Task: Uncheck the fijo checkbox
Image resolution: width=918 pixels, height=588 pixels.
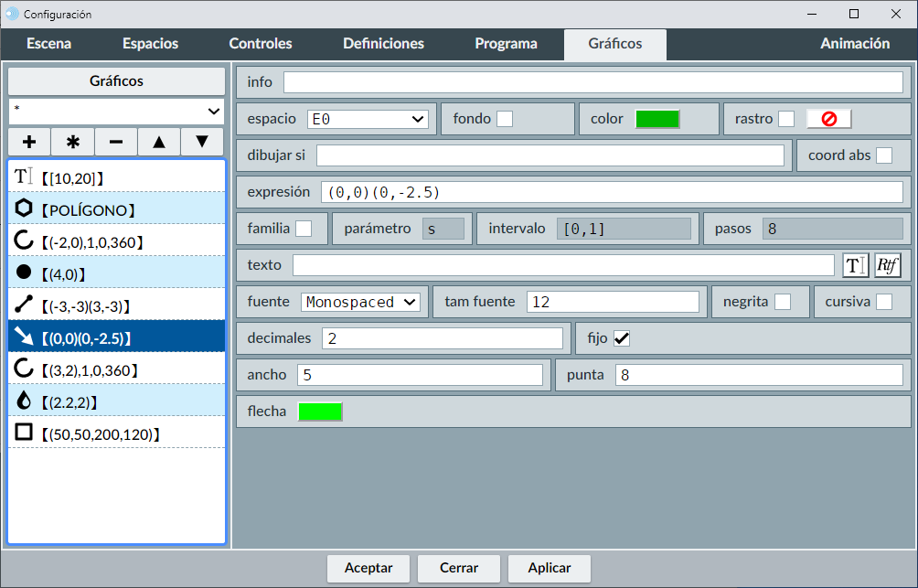Action: click(622, 338)
